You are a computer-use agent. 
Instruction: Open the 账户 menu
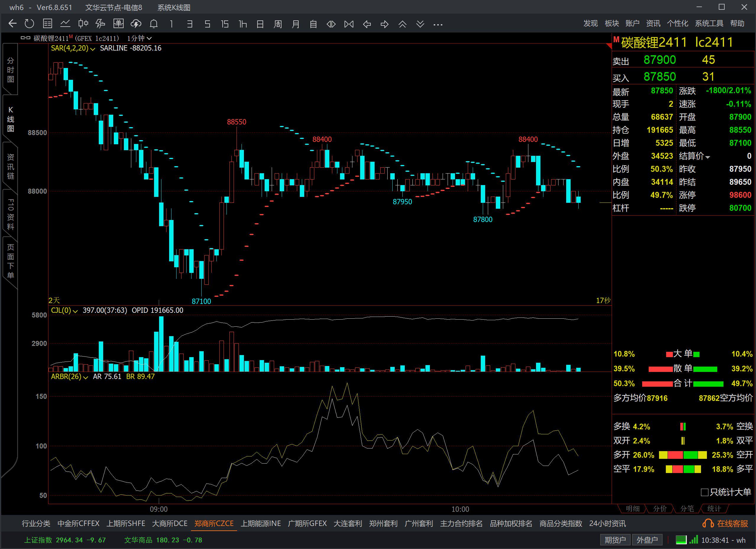[632, 23]
